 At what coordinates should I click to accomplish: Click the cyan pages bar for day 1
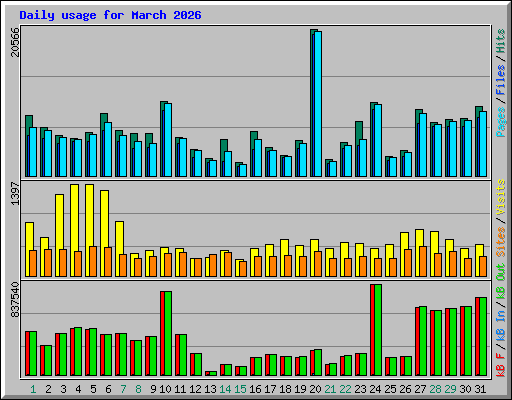pyautogui.click(x=33, y=152)
